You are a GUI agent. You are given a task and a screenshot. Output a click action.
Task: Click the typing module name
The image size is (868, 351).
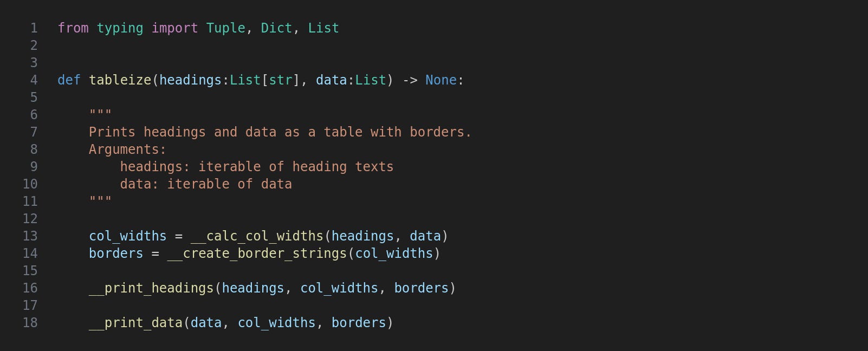(120, 28)
